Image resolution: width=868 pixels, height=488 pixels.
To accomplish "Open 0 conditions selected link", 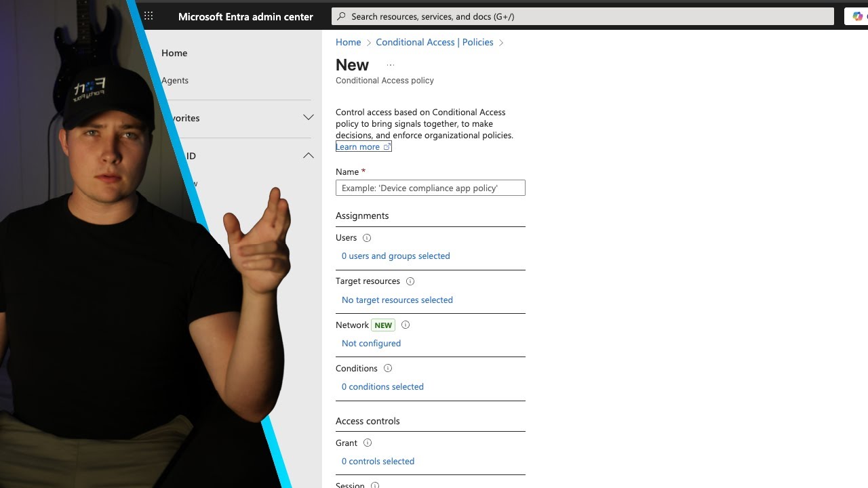I will [382, 387].
